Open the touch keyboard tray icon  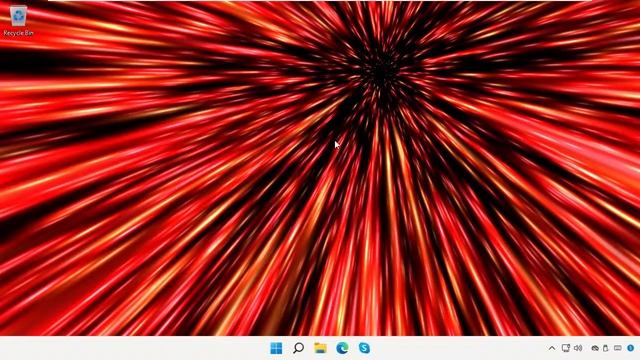click(618, 348)
